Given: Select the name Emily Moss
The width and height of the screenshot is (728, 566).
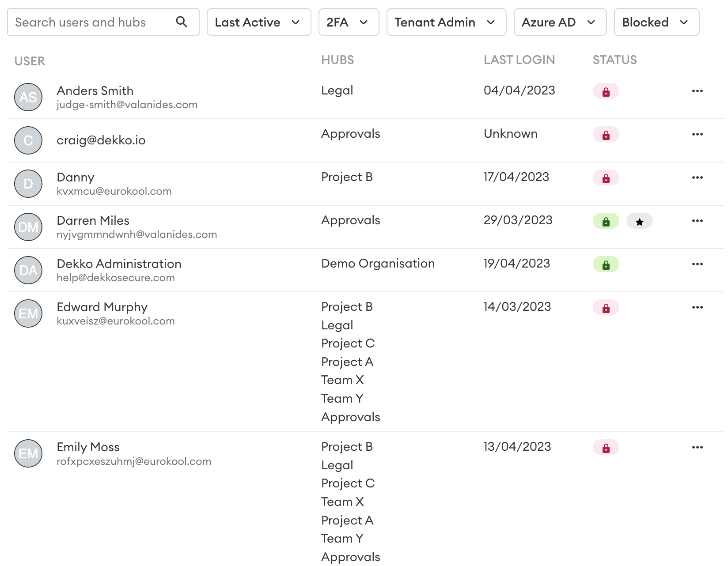Looking at the screenshot, I should coord(88,447).
